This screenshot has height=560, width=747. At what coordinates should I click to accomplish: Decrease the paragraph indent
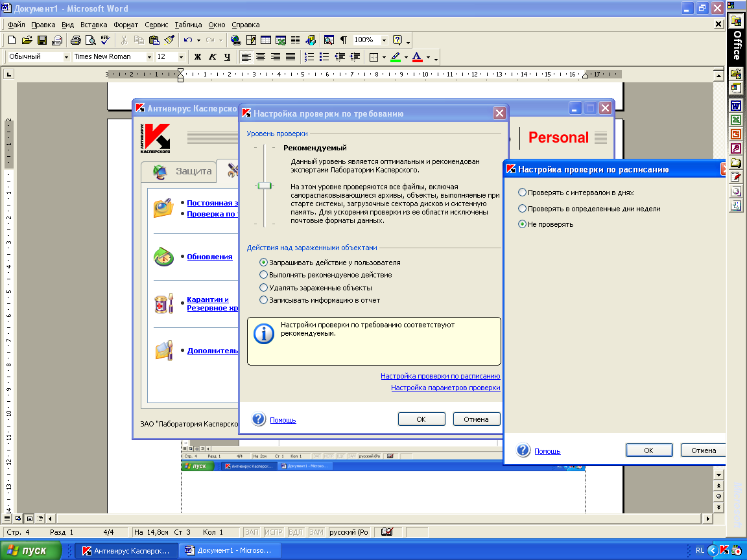coord(340,57)
